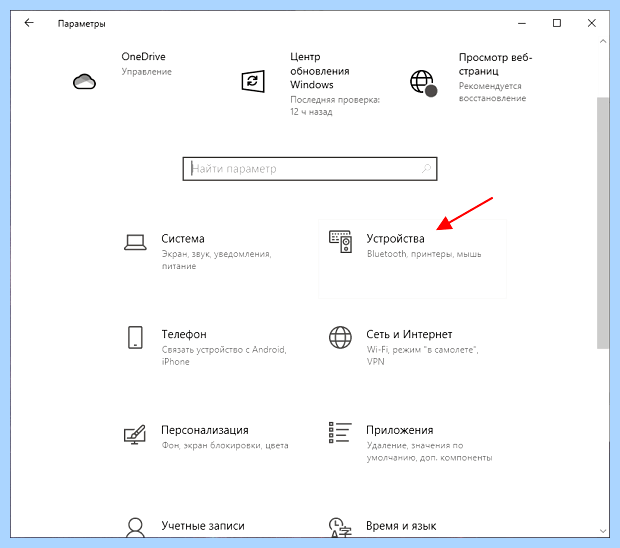Click the Параметры window title
The width and height of the screenshot is (620, 548).
tap(81, 24)
